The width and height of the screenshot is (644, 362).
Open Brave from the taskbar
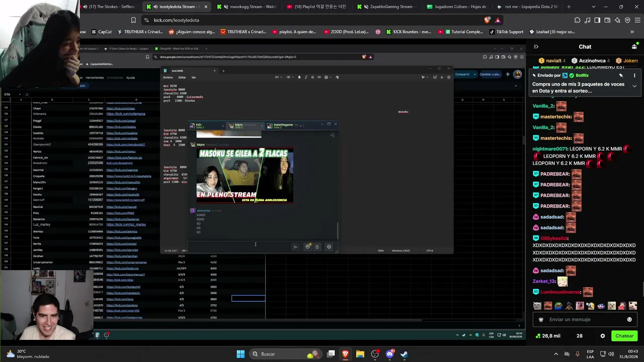346,354
